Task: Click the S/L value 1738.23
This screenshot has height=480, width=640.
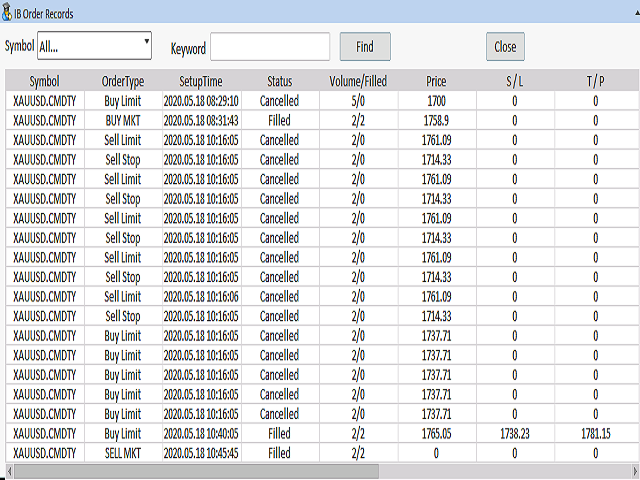Action: pyautogui.click(x=515, y=433)
